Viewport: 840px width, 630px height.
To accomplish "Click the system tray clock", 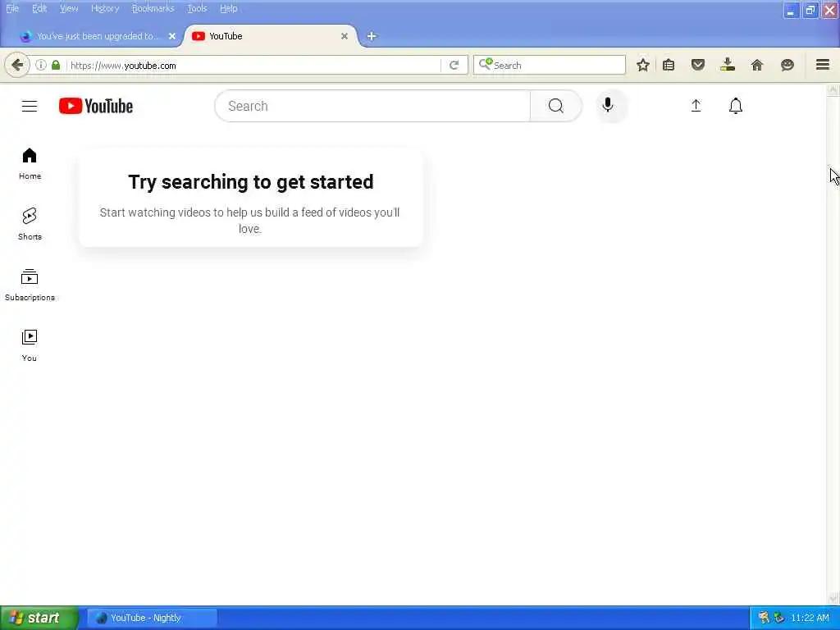I will point(810,619).
